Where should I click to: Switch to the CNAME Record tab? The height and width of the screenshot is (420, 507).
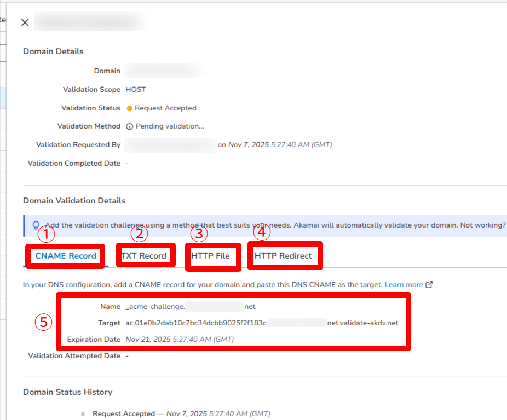click(x=66, y=256)
